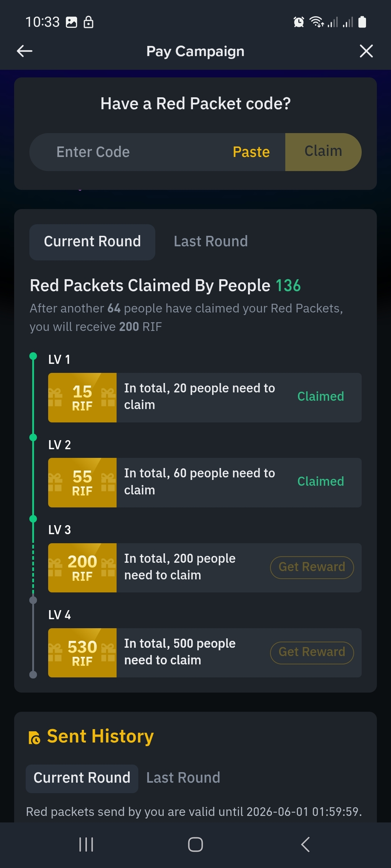
Task: Open Android recent apps button
Action: (x=86, y=844)
